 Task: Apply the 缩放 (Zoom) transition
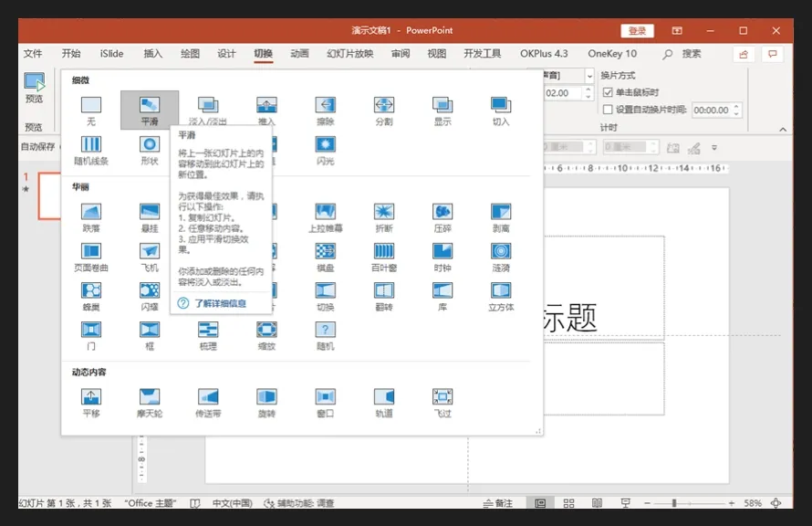[x=266, y=335]
